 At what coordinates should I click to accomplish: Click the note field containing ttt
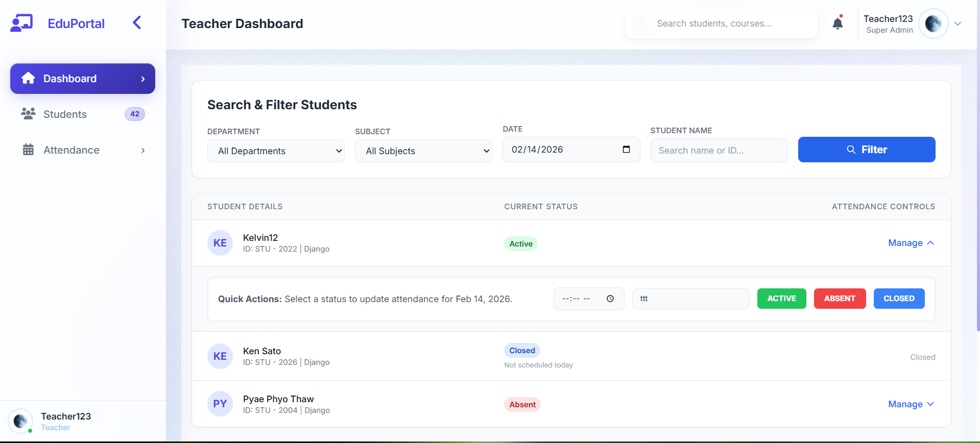pos(691,299)
